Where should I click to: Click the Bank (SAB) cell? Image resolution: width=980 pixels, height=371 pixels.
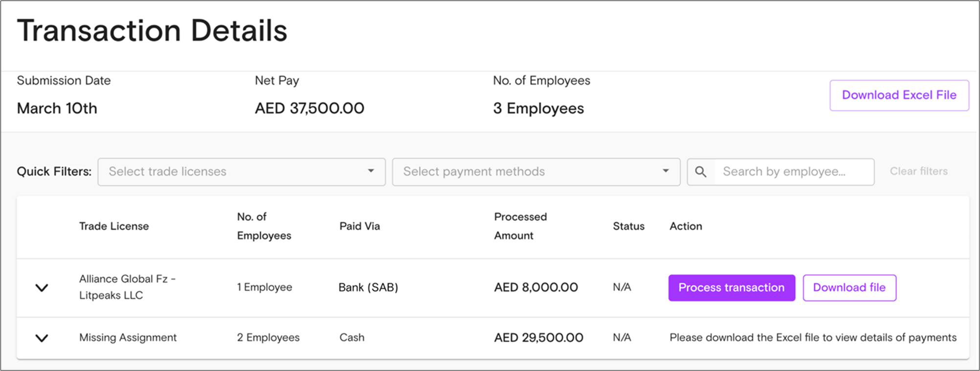[x=368, y=287]
